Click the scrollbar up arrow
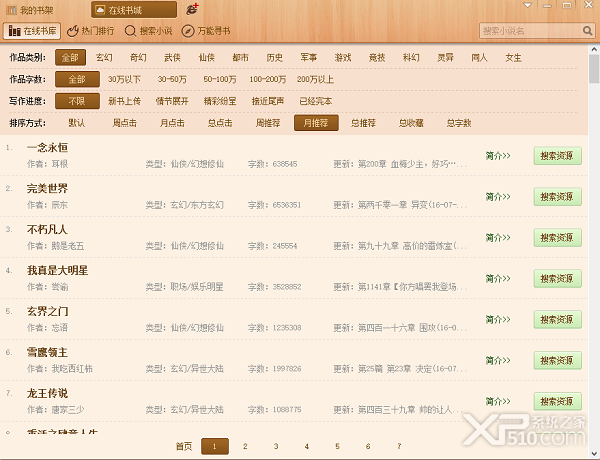The image size is (600, 460). click(x=594, y=49)
